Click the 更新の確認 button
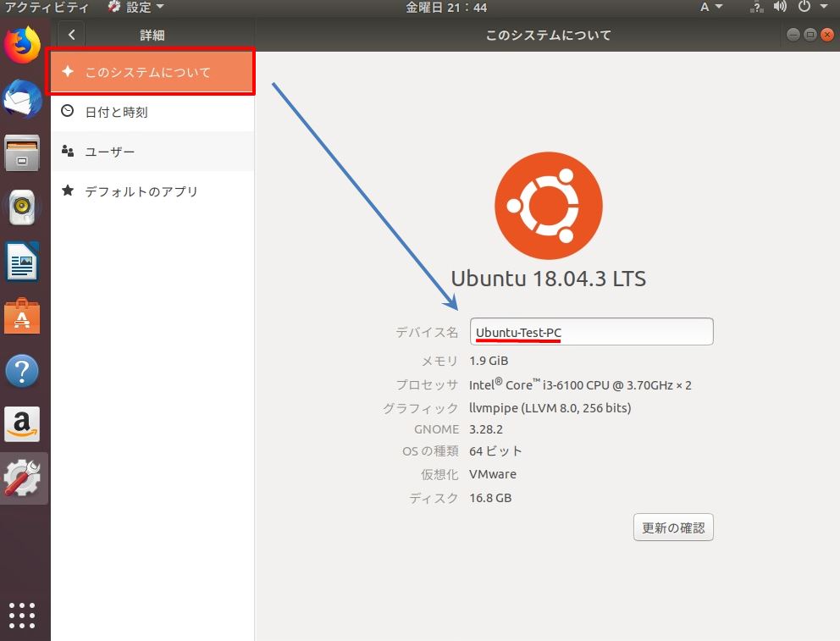Viewport: 840px width, 641px height. pos(673,528)
